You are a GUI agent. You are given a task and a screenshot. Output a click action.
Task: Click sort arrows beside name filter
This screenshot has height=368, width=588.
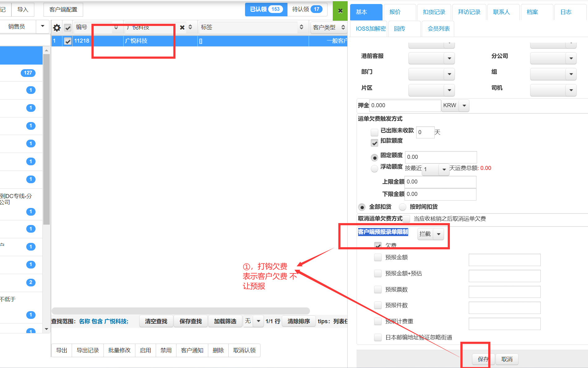coord(190,27)
